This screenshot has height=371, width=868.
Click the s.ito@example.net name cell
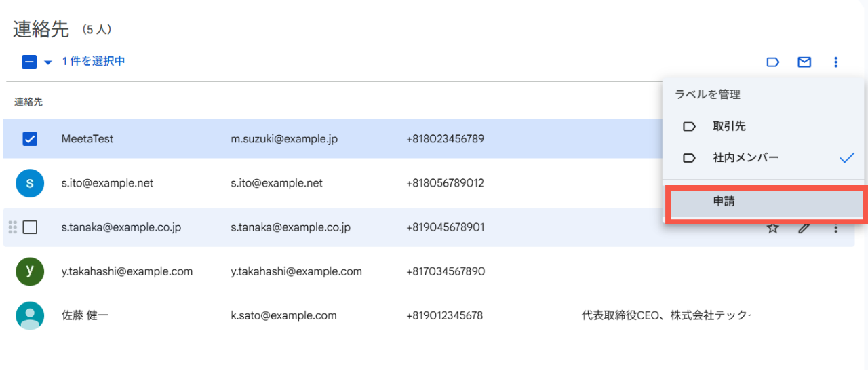point(107,183)
